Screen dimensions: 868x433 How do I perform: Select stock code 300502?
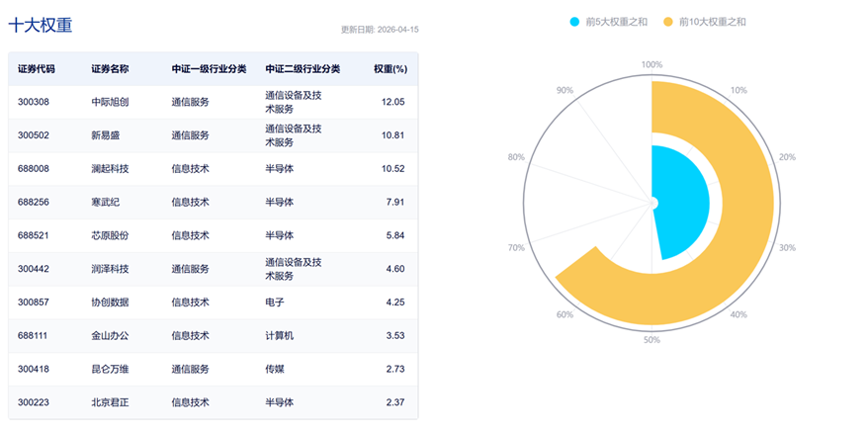(x=34, y=135)
